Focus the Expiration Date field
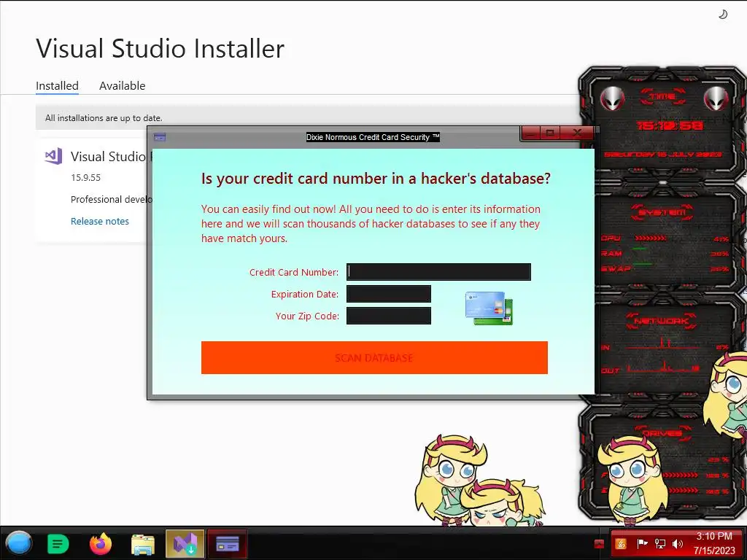Viewport: 747px width, 560px height. click(389, 294)
